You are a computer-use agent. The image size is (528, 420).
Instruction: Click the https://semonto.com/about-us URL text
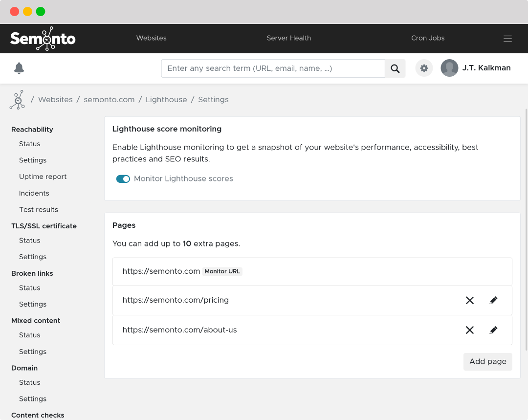pyautogui.click(x=179, y=330)
